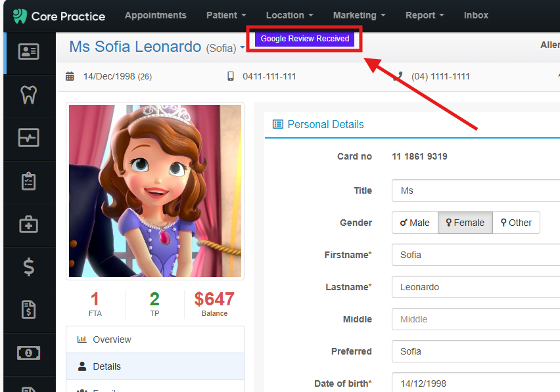Open the banknote payment sidebar icon
This screenshot has height=392, width=560.
[x=28, y=353]
